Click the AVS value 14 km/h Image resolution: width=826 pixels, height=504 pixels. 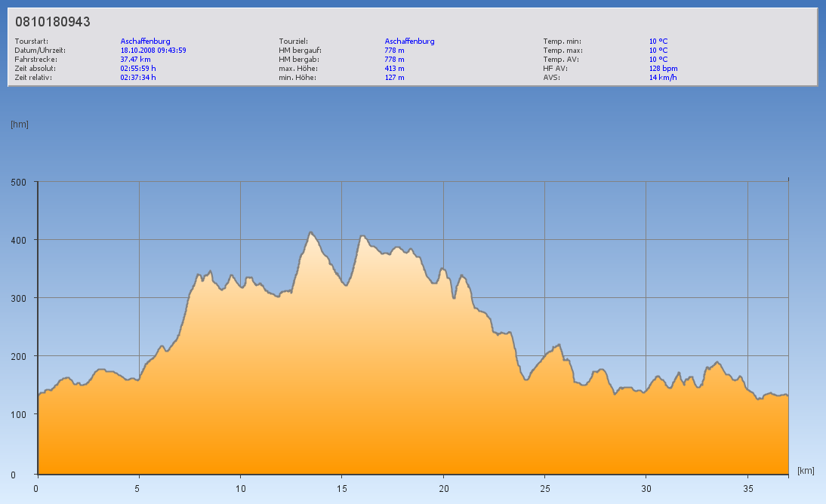coord(662,78)
